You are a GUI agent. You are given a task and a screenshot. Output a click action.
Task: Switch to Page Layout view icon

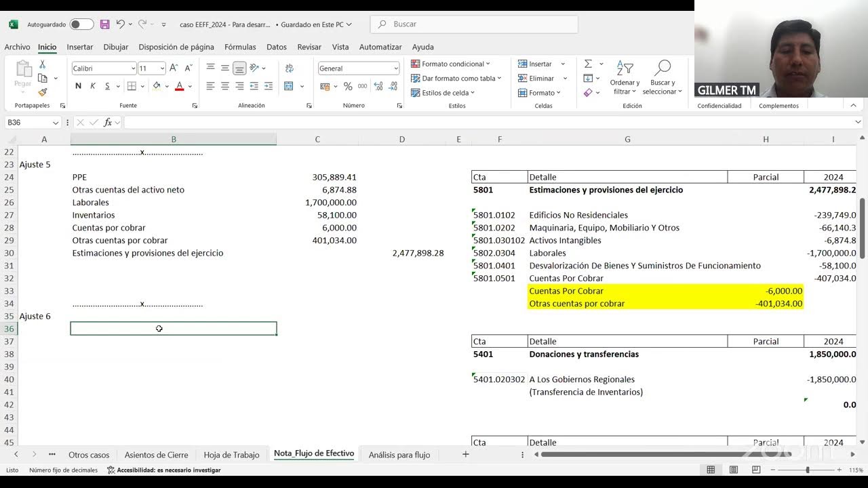(734, 470)
